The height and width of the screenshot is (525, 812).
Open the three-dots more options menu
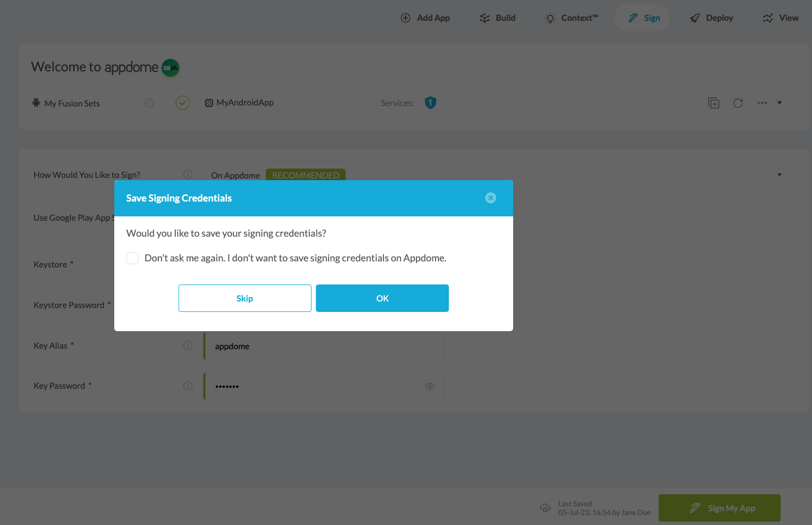(762, 103)
